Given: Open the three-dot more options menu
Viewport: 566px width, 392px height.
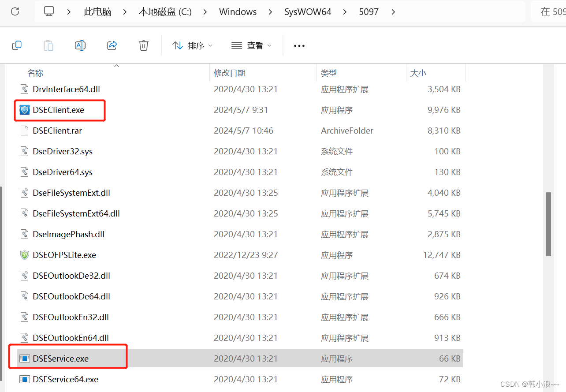Looking at the screenshot, I should point(299,45).
